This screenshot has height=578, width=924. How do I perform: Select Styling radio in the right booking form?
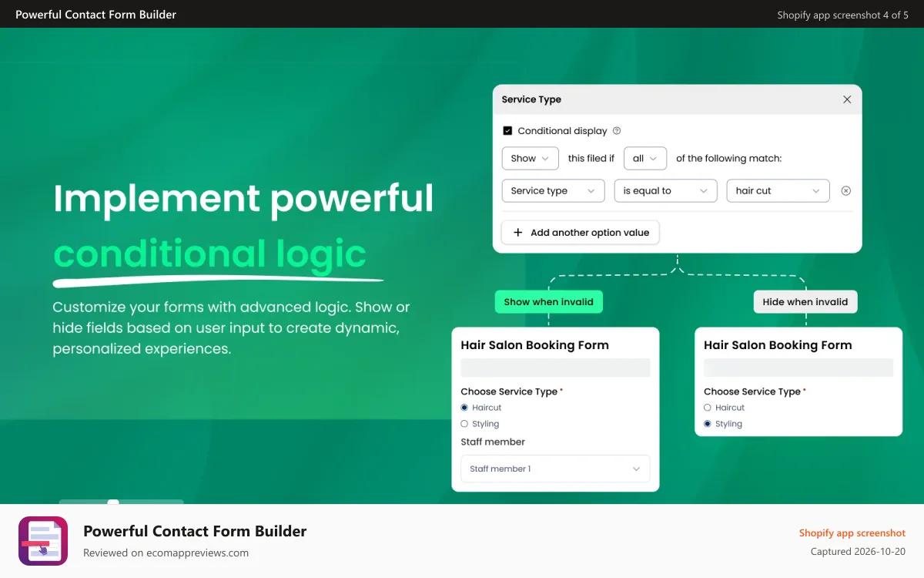click(x=708, y=424)
